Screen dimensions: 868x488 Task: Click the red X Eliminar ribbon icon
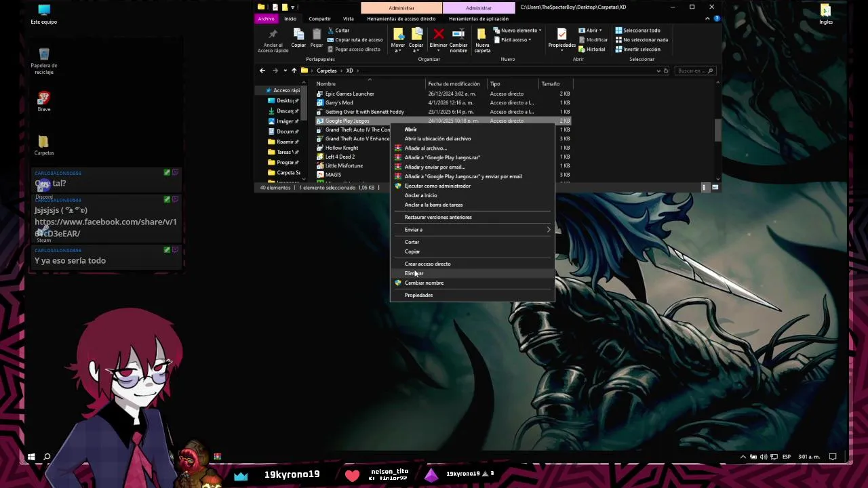click(x=439, y=34)
